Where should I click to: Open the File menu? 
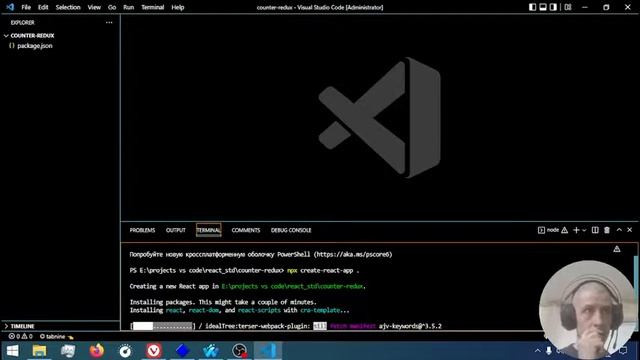coord(26,7)
